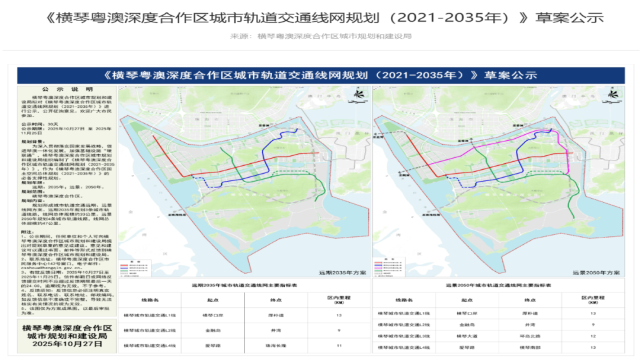Click the bureau signature dated 2025年10月27日
Image resolution: width=640 pixels, height=360 pixels.
67,336
